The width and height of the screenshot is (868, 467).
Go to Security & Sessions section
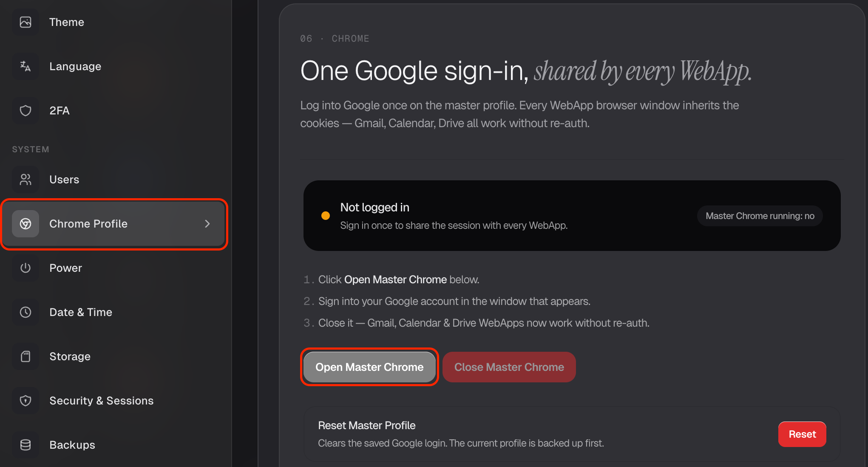[114, 401]
